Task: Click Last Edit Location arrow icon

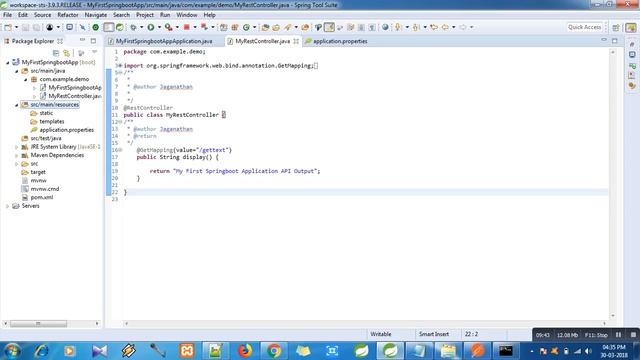Action: (x=434, y=27)
